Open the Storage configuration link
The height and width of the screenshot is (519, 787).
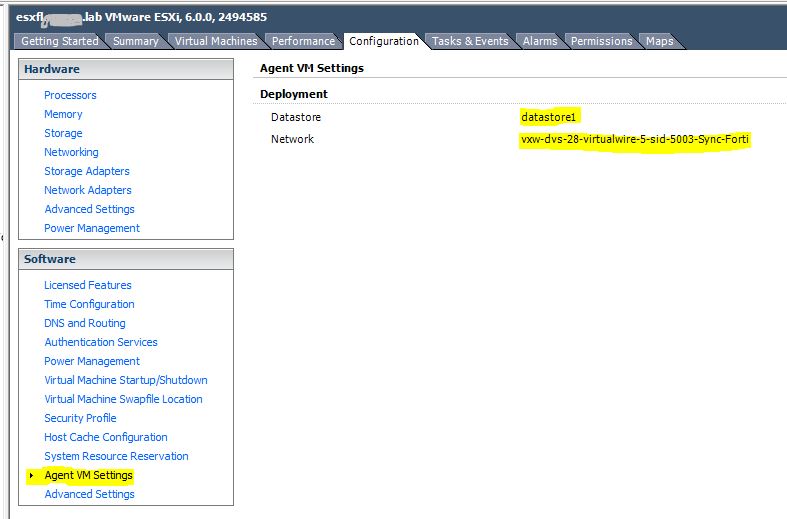(63, 134)
